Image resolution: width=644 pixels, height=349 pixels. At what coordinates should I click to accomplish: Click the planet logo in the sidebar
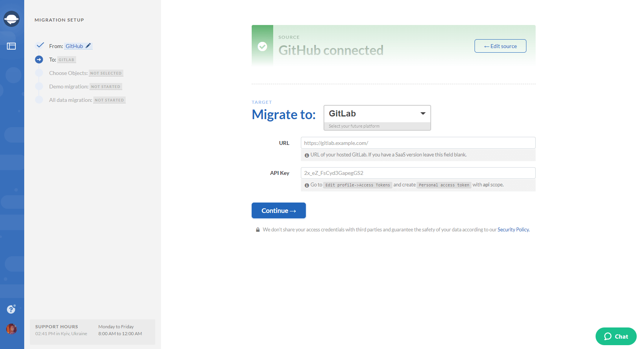(x=12, y=19)
